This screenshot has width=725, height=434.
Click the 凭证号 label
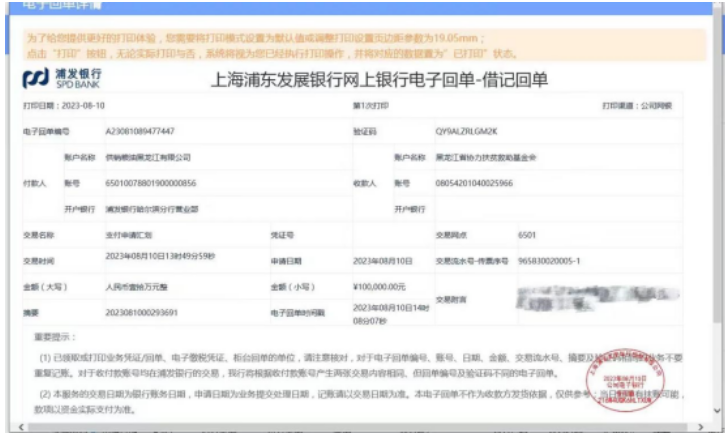click(282, 235)
